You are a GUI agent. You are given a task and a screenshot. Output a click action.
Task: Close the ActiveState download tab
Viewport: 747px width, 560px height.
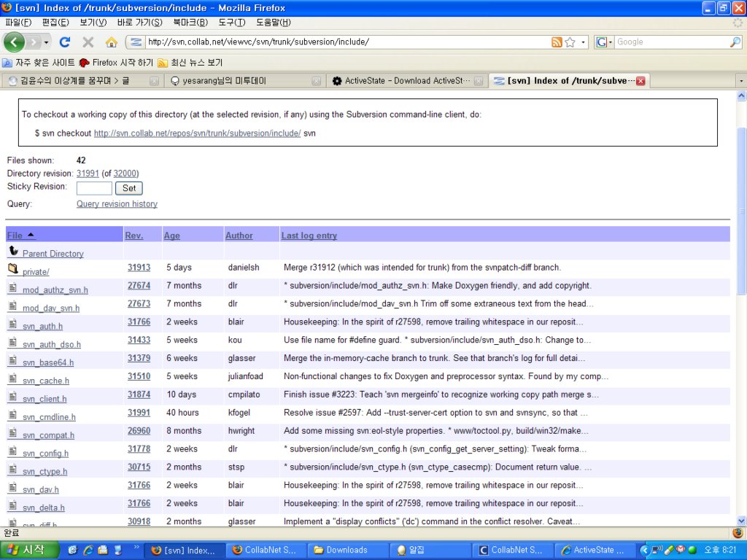[479, 81]
